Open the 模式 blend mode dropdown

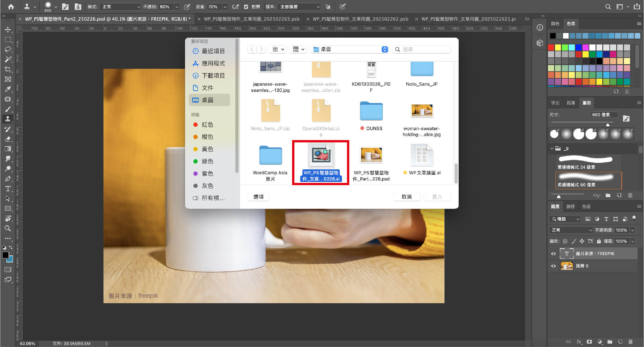tap(120, 6)
